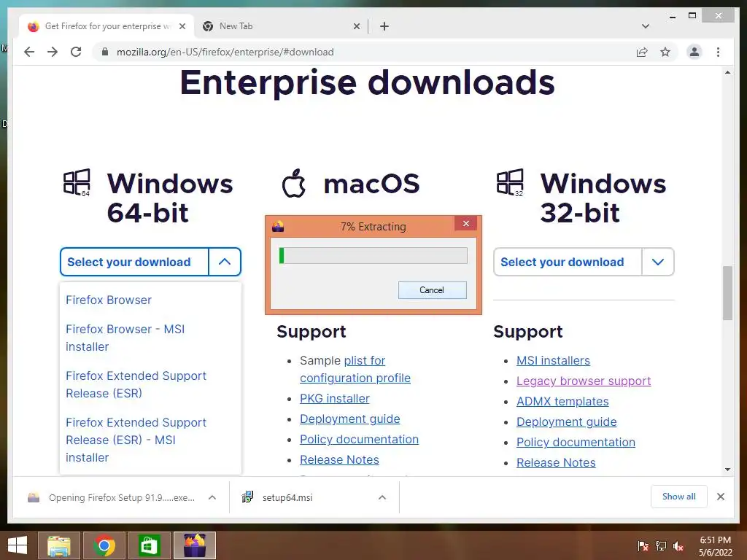Click Firefox Setup download item
The height and width of the screenshot is (560, 747).
click(112, 497)
